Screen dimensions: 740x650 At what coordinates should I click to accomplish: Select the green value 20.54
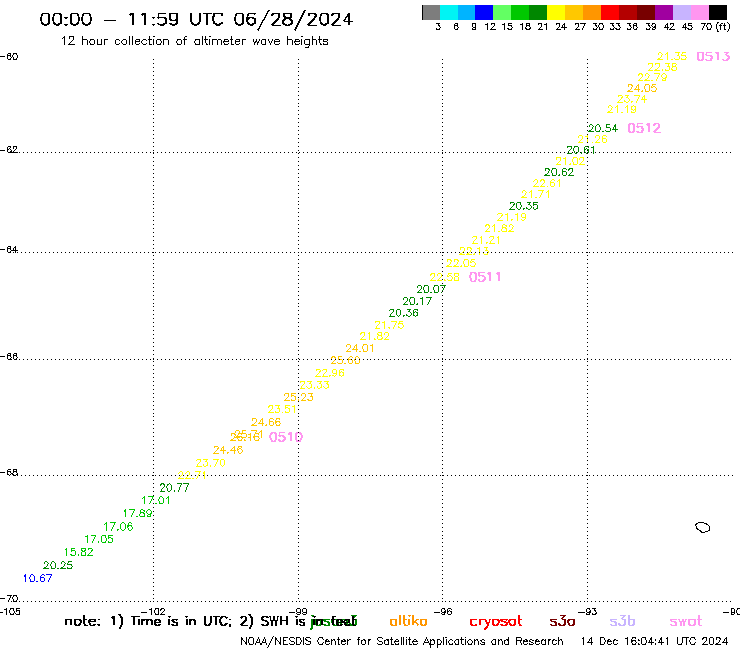603,128
